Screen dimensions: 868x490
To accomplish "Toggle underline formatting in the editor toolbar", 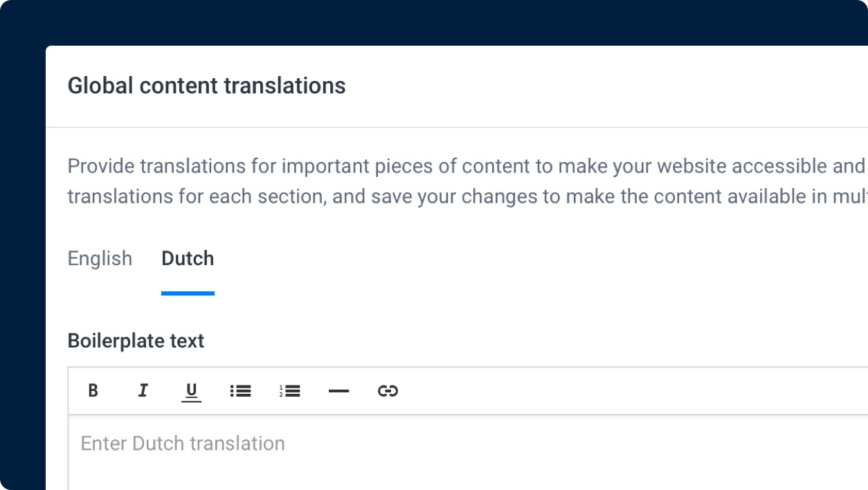I will click(191, 391).
